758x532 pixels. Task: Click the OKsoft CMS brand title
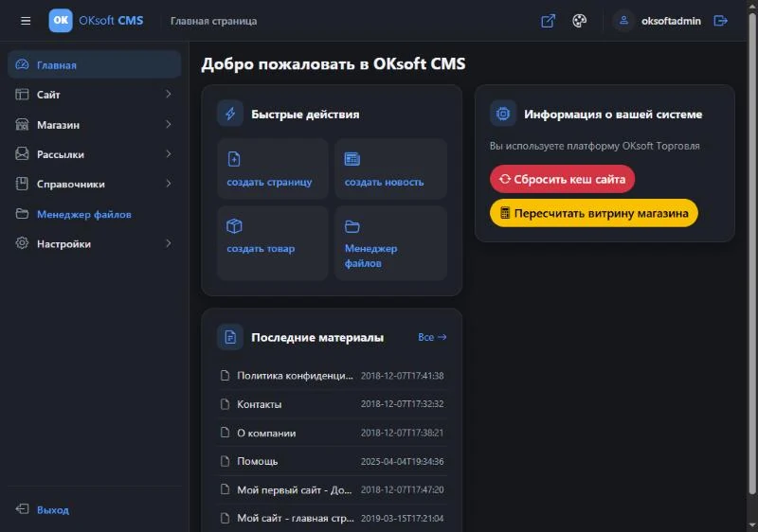pos(111,20)
